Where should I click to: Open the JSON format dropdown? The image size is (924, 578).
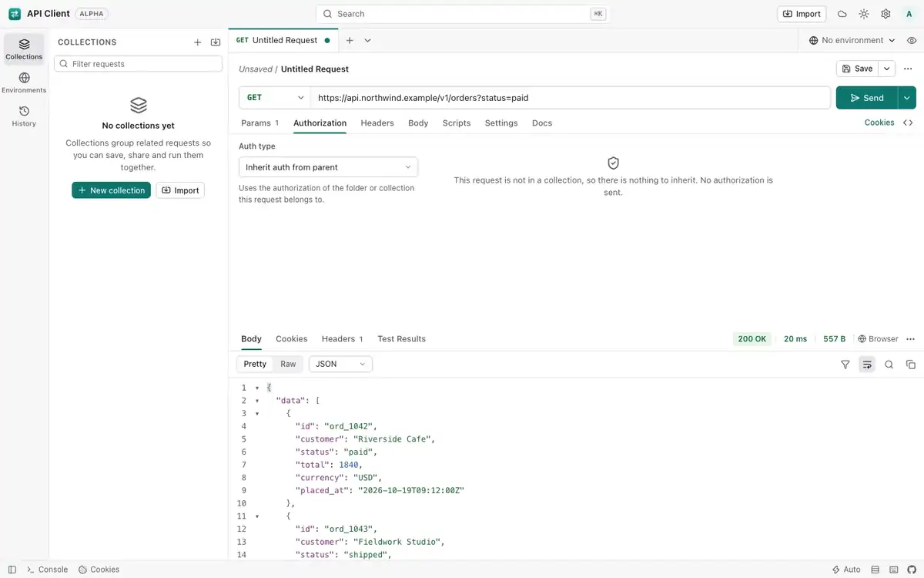(x=340, y=364)
